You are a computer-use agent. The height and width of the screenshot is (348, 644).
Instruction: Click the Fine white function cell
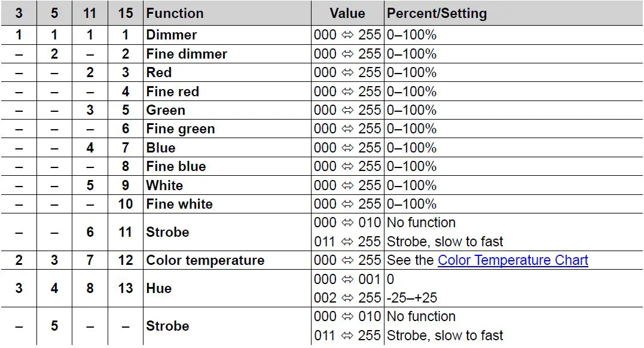click(179, 204)
